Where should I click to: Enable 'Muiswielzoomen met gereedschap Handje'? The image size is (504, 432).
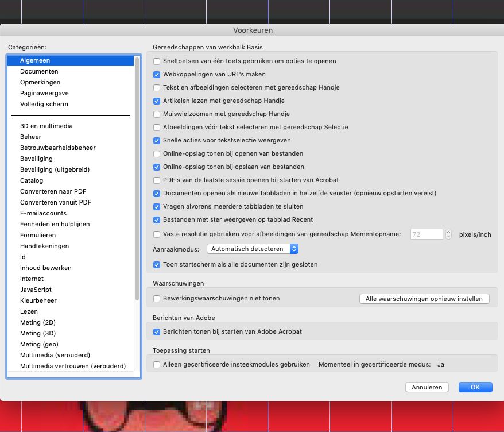[x=156, y=114]
